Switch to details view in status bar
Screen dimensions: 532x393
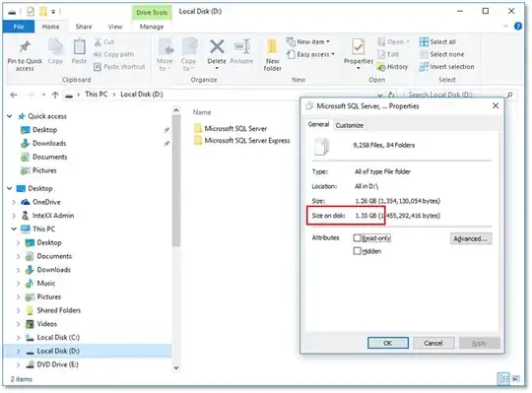click(x=503, y=379)
